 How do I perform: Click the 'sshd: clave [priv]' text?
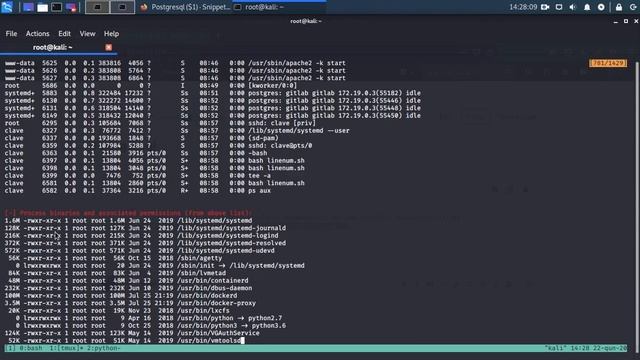(x=282, y=123)
